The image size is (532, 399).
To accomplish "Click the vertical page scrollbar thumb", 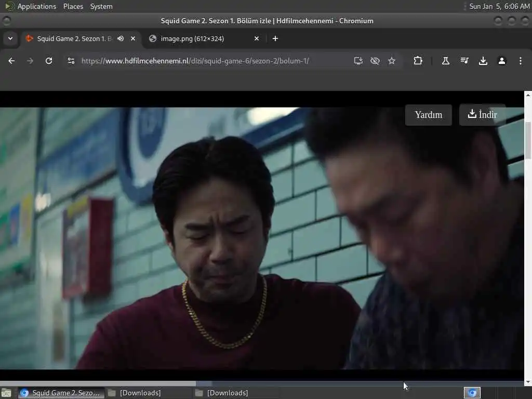I will pos(528,140).
